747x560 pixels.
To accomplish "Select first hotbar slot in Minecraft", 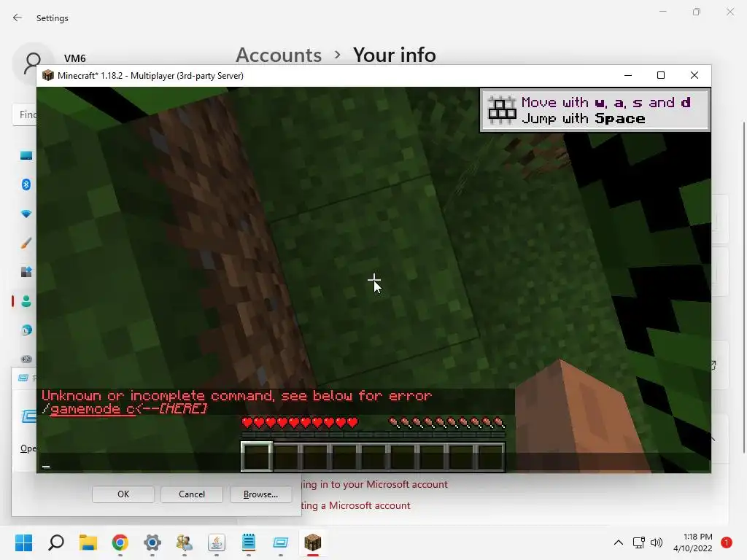I will pos(257,456).
